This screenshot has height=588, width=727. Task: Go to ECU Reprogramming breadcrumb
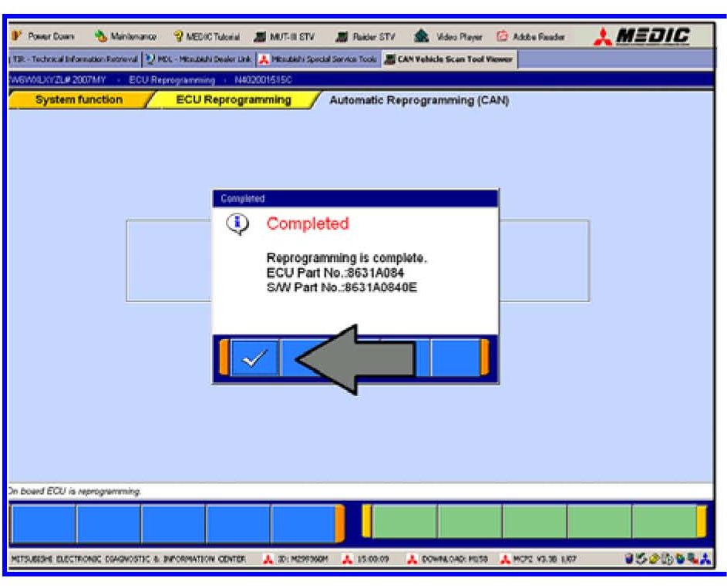234,100
